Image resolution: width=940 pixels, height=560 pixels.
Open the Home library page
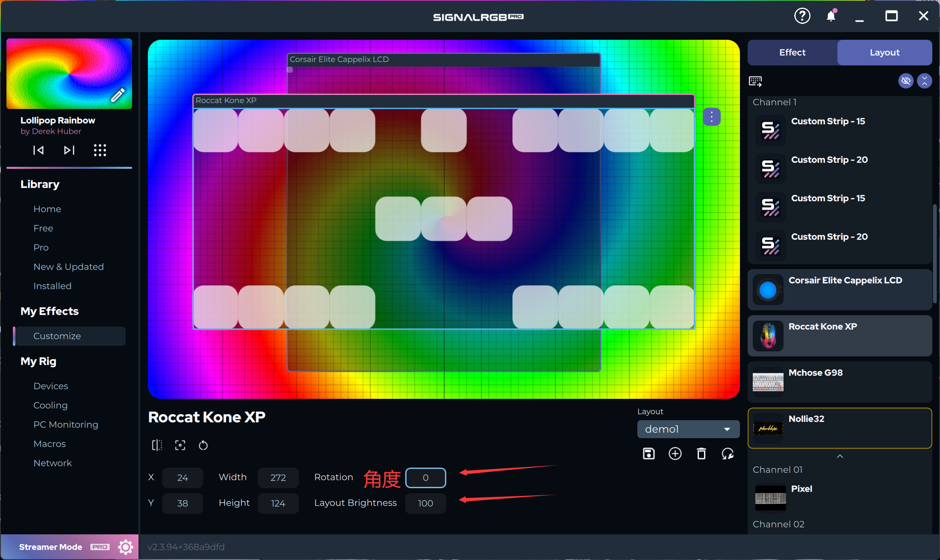47,209
